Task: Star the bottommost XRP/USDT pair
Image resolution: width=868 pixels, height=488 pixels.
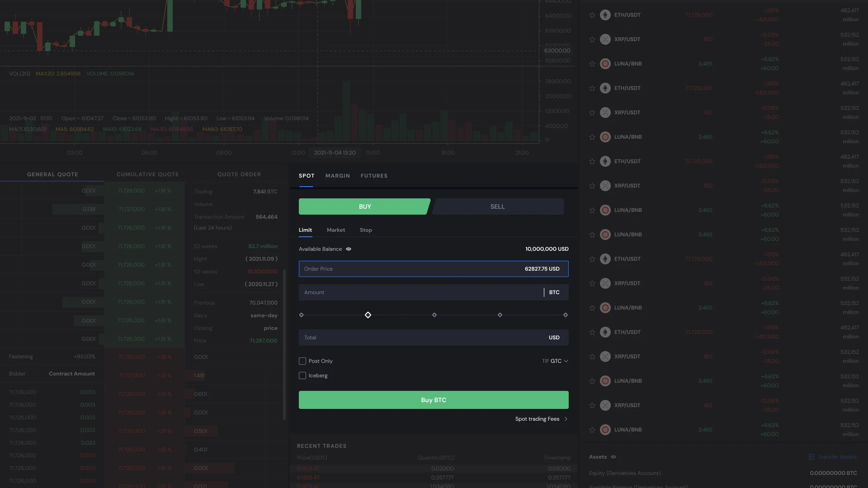Action: point(592,405)
